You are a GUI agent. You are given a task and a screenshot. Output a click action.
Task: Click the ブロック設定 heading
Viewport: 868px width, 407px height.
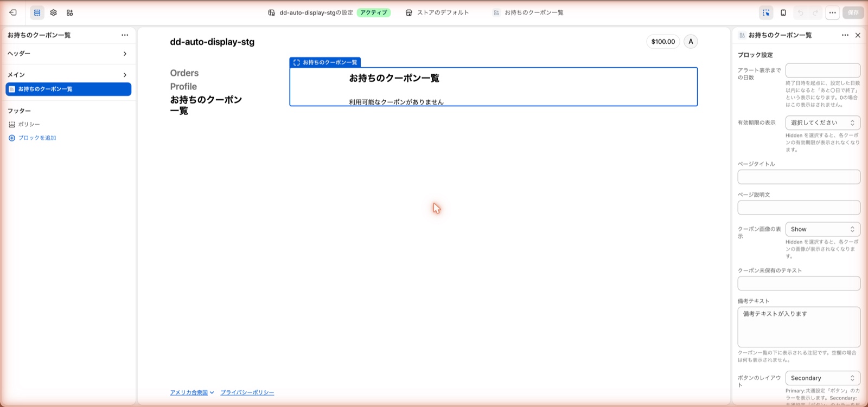[755, 55]
